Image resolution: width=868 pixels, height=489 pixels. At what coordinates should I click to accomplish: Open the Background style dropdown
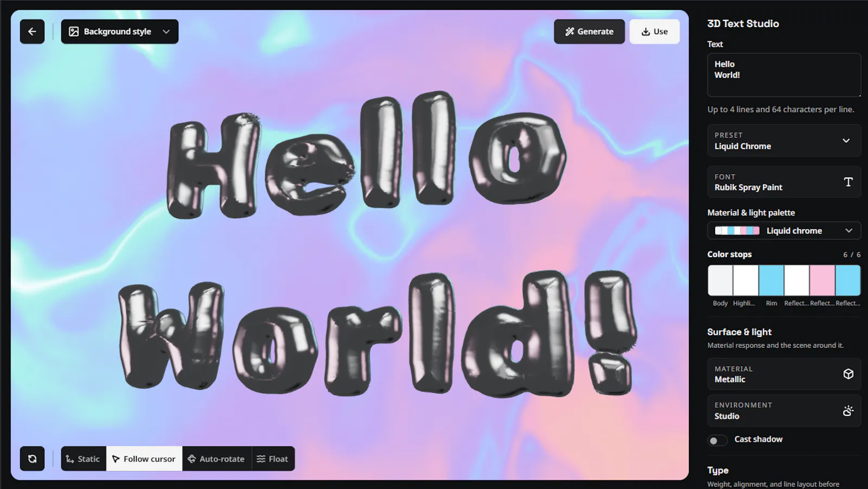pos(119,31)
